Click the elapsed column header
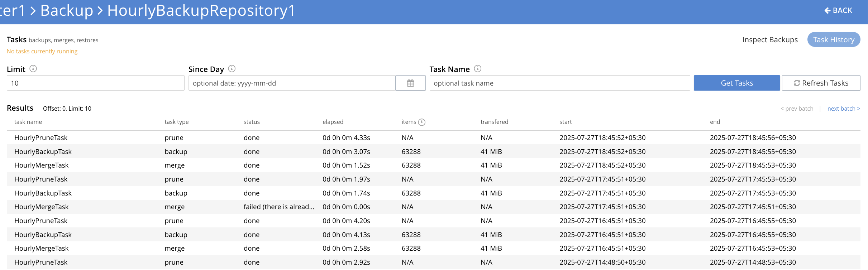Viewport: 868px width, 270px height. pyautogui.click(x=333, y=122)
